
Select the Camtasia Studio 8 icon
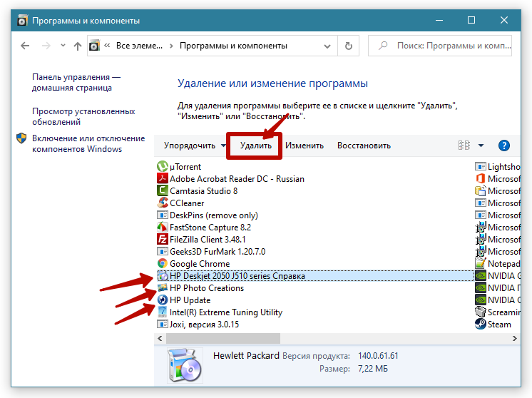pyautogui.click(x=163, y=190)
